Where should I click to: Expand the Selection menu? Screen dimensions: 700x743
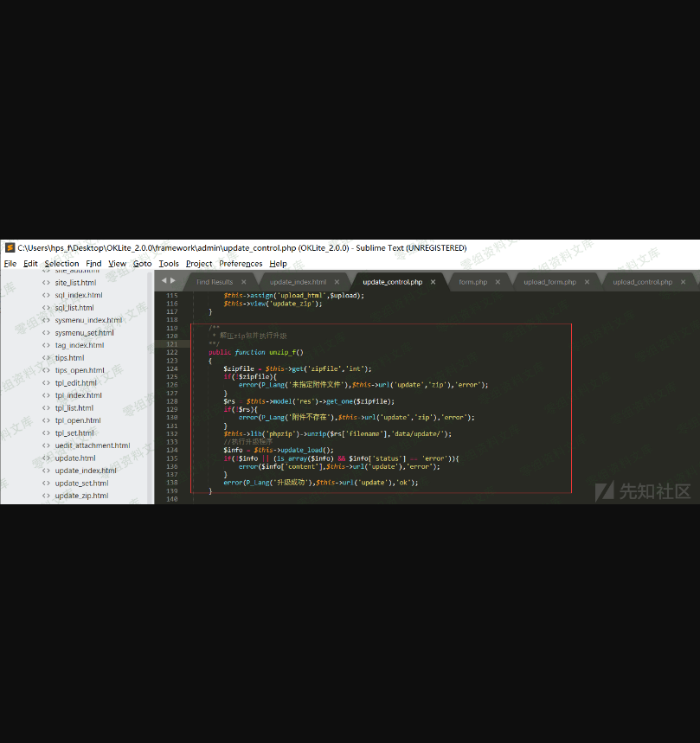[x=61, y=264]
